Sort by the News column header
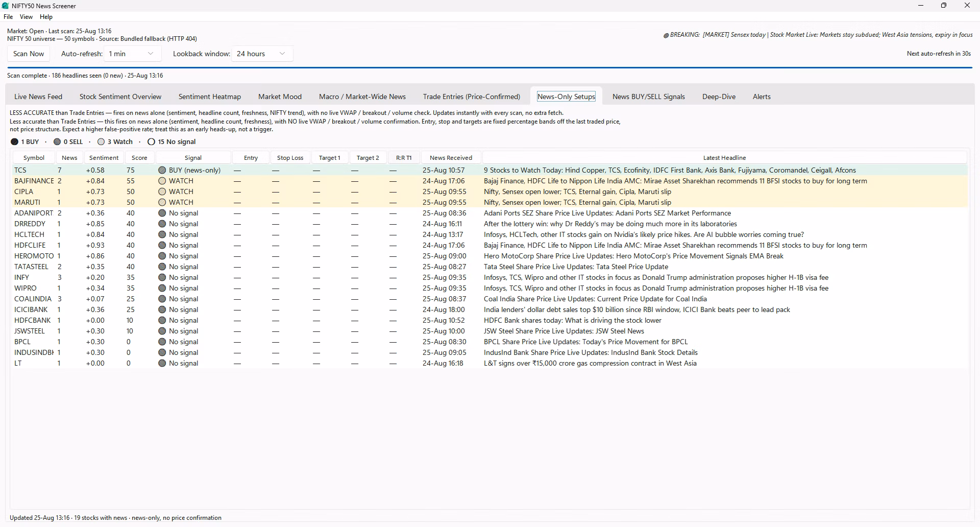Screen dimensions: 980x527 (x=69, y=158)
